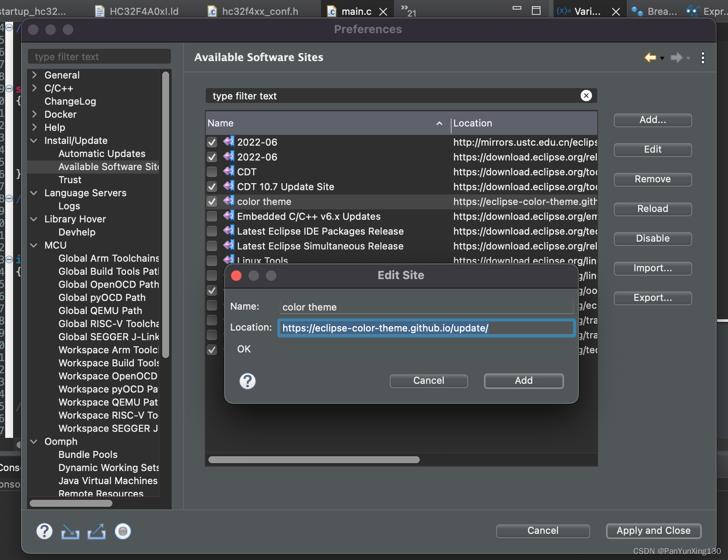Viewport: 728px width, 560px height.
Task: Uncheck the color theme software site
Action: pos(212,201)
